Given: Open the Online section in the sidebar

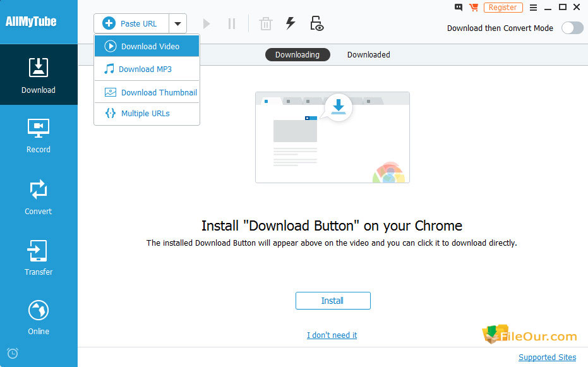Looking at the screenshot, I should [39, 318].
